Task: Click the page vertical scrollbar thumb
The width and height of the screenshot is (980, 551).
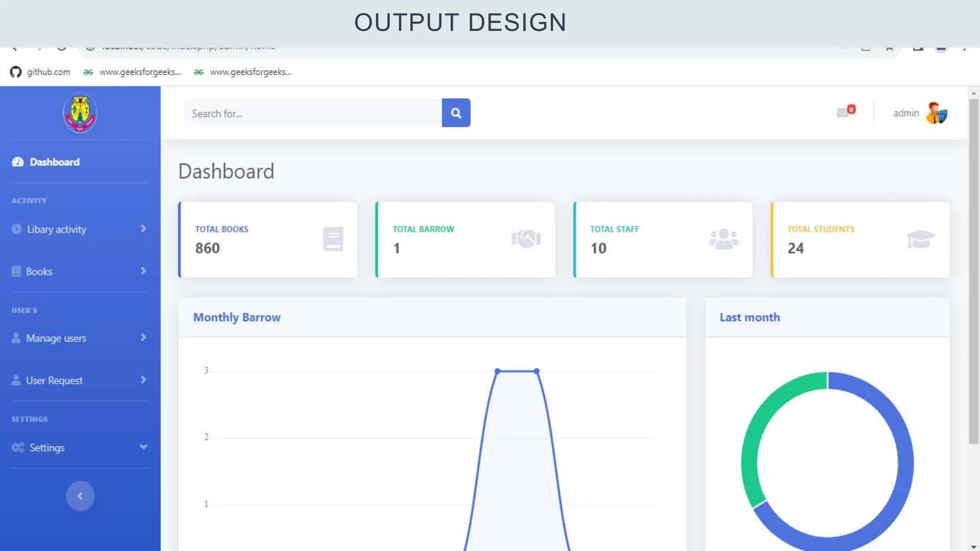Action: [974, 271]
